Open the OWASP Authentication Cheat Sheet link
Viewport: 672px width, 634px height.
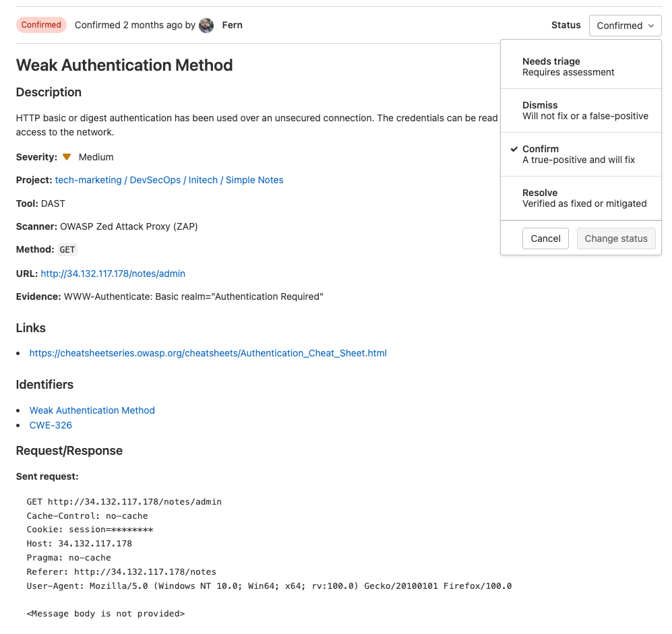point(208,353)
